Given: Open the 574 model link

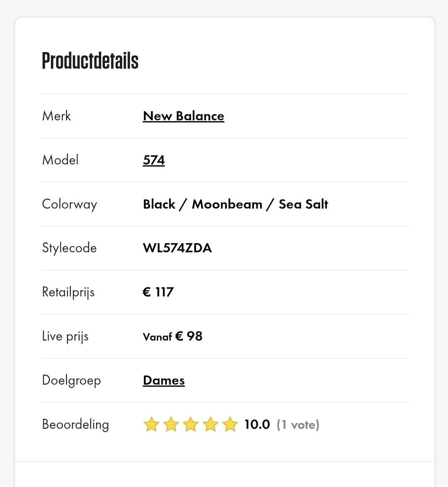Looking at the screenshot, I should coord(154,160).
